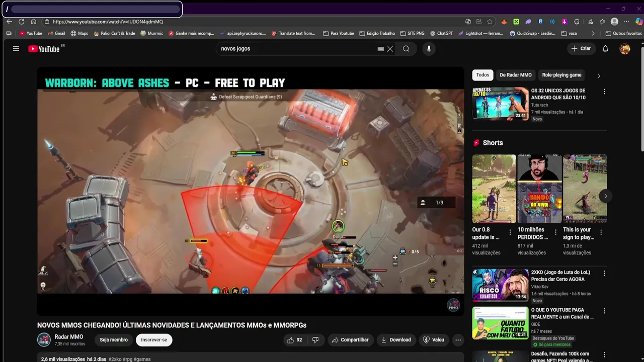Expand hidden bookmarks with the bar chevron

(x=593, y=34)
